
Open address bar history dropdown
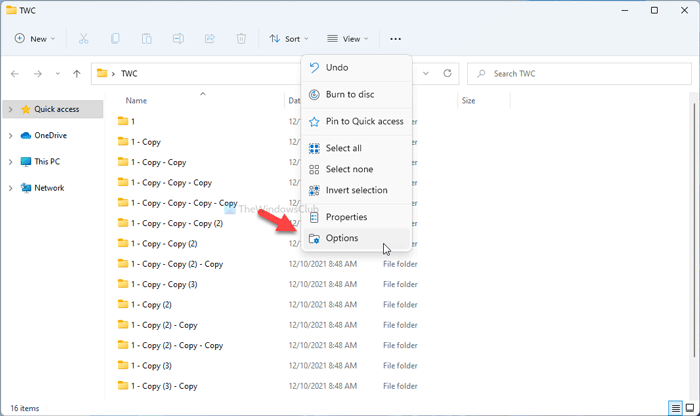pyautogui.click(x=426, y=73)
